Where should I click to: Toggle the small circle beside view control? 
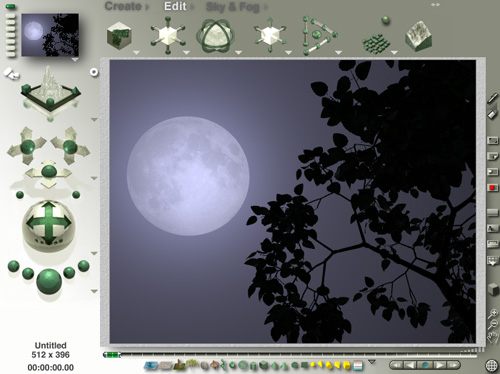(x=94, y=72)
